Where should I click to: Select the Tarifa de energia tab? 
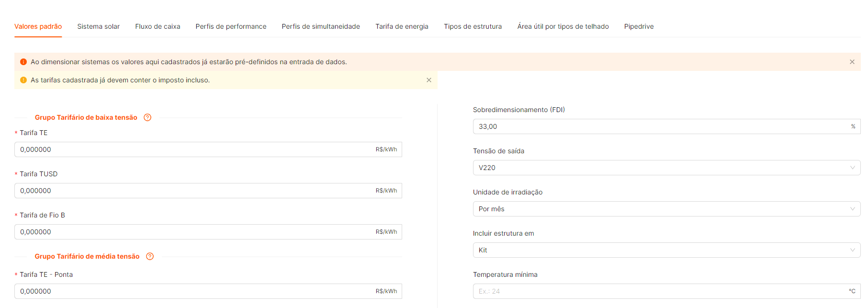point(402,26)
